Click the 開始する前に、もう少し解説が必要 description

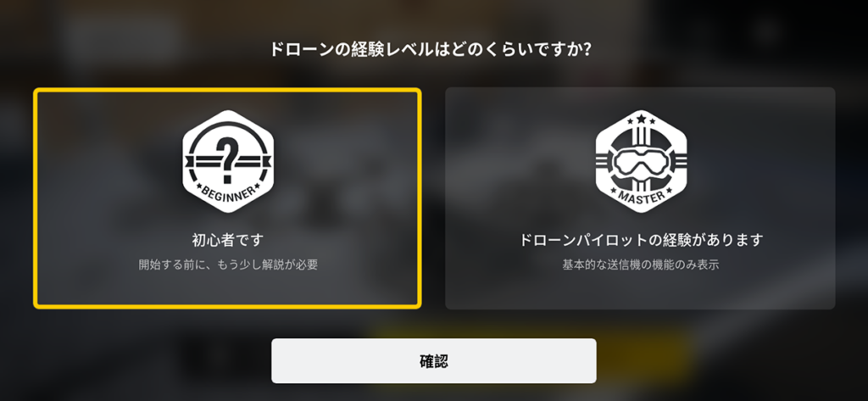(227, 265)
